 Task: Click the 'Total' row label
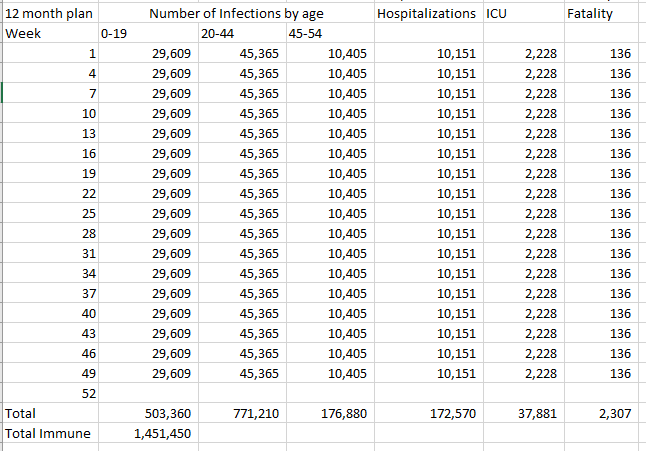(21, 413)
